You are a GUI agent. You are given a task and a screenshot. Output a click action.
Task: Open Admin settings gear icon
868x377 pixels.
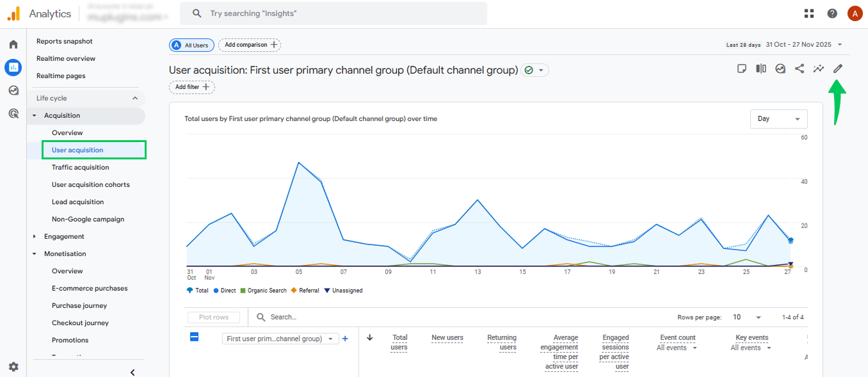coord(13,367)
